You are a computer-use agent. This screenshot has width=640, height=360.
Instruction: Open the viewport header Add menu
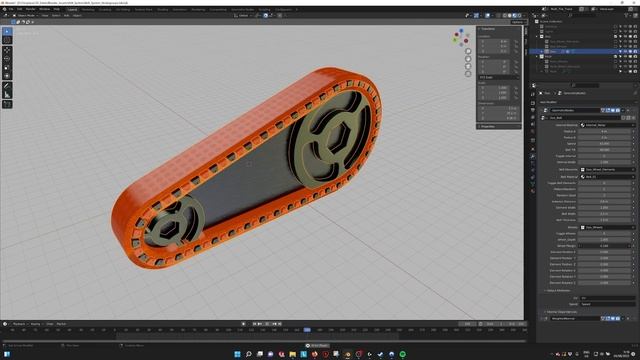tap(66, 16)
